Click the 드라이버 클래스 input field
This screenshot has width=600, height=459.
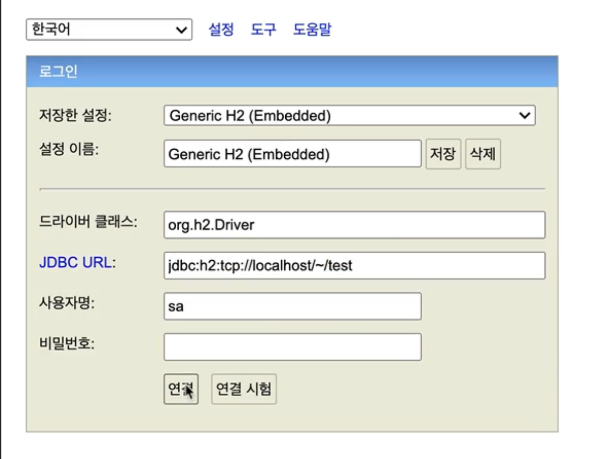(x=354, y=225)
